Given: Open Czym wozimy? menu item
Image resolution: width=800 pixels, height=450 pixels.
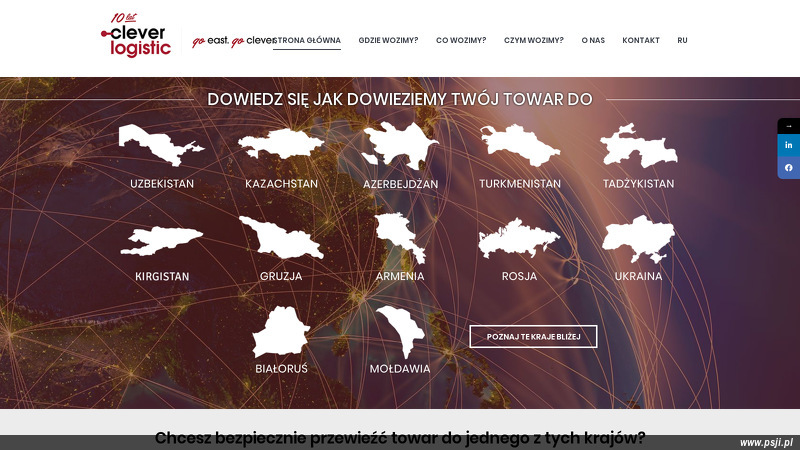Looking at the screenshot, I should click(x=534, y=40).
